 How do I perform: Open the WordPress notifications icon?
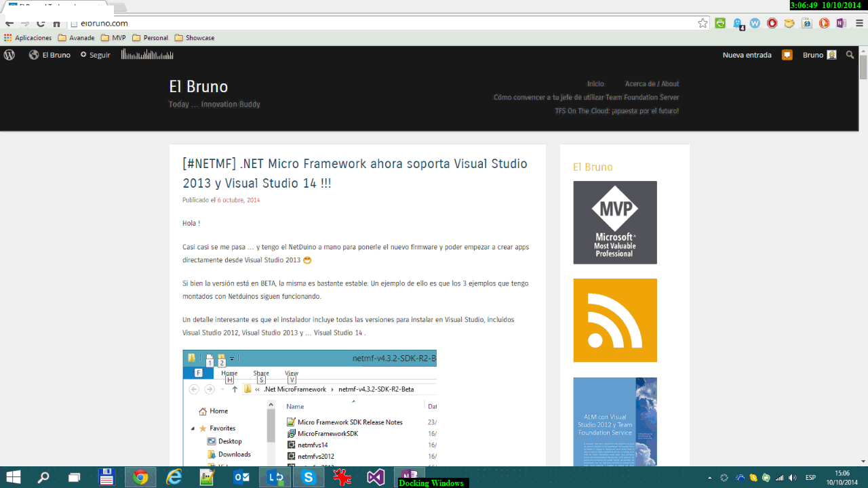pos(787,55)
